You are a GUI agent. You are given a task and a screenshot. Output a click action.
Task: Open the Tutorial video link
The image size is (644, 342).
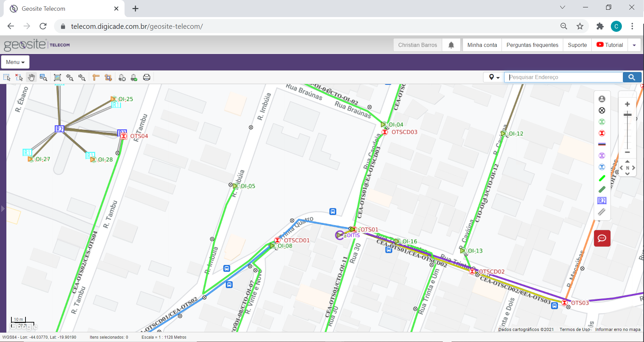pyautogui.click(x=610, y=45)
